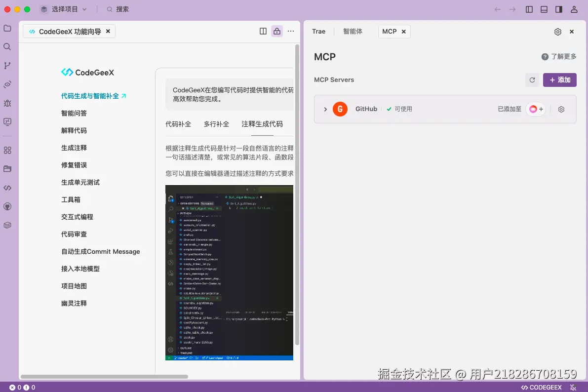
Task: Switch to 代码补全 tab
Action: 178,124
